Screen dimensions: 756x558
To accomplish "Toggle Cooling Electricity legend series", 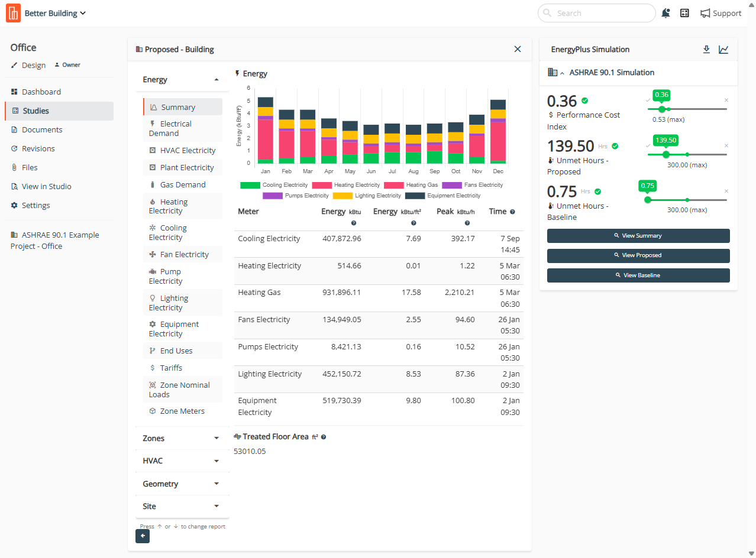I will pos(270,185).
